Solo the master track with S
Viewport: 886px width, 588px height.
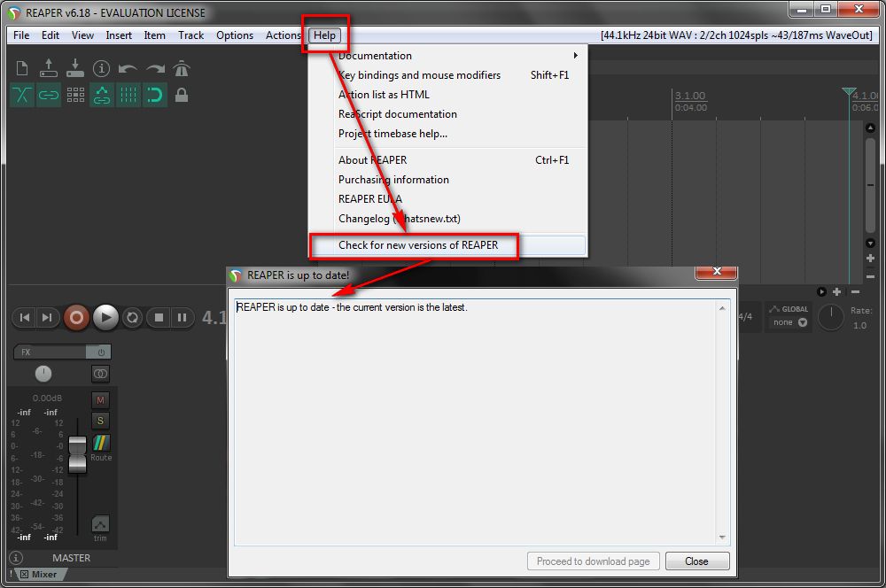100,421
